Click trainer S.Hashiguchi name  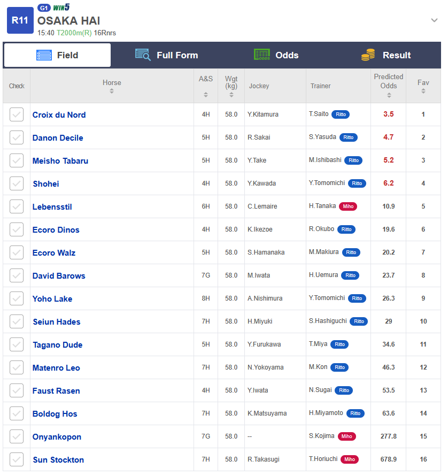328,321
